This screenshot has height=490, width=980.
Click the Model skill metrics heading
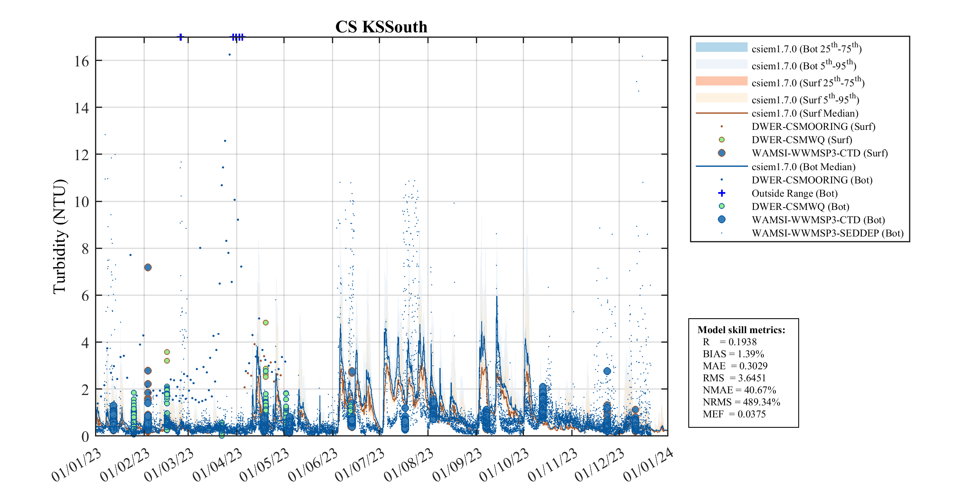point(741,330)
